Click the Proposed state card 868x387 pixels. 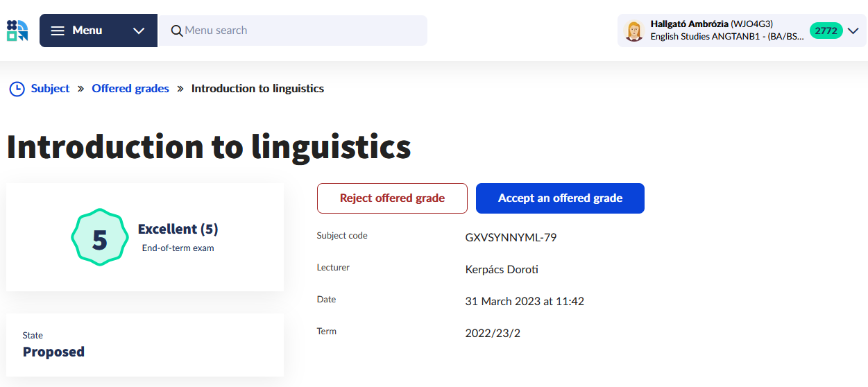click(144, 345)
